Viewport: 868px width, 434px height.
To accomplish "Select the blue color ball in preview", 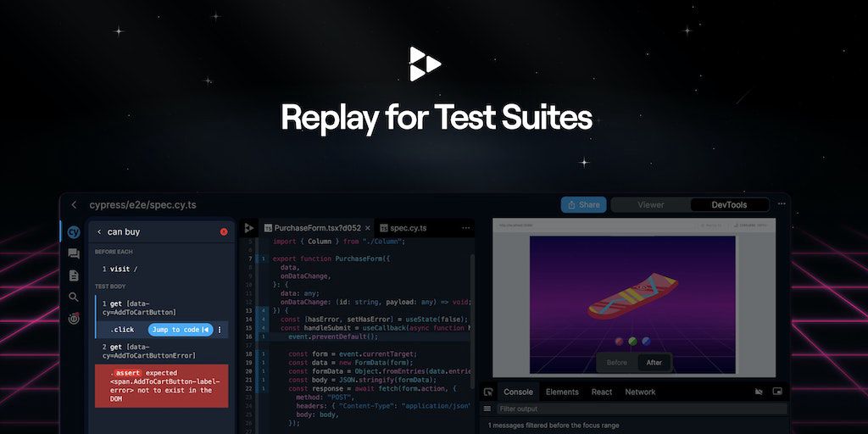I will coord(645,341).
